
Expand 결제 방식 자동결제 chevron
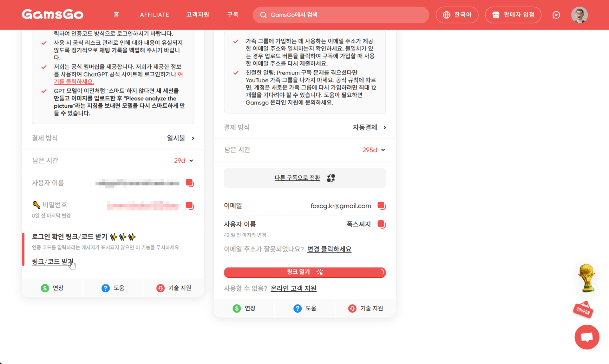[x=385, y=127]
